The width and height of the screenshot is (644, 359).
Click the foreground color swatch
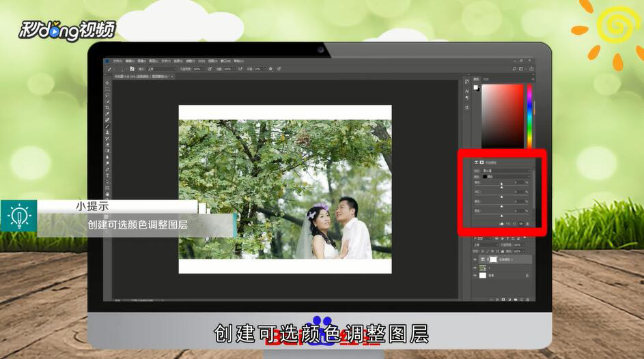tap(475, 87)
